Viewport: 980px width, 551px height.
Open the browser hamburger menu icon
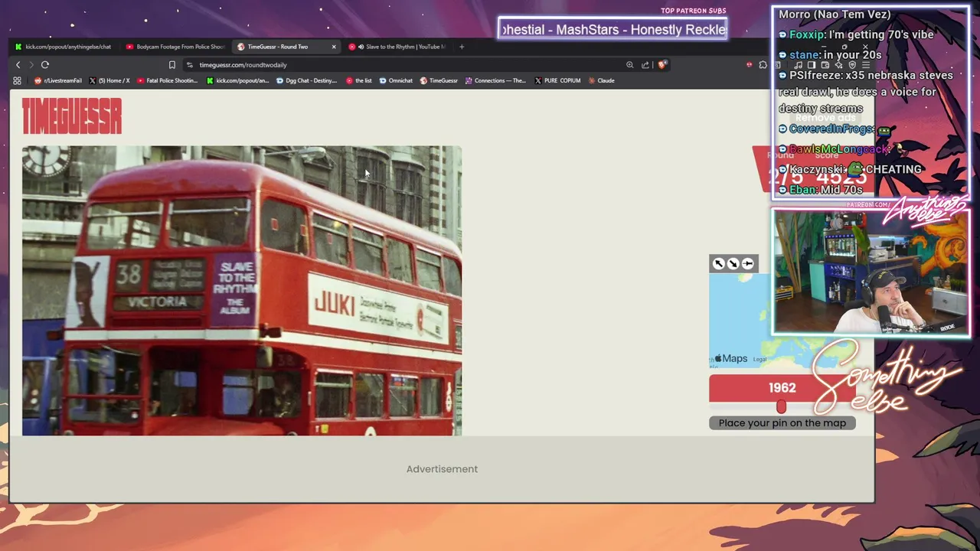pyautogui.click(x=866, y=65)
